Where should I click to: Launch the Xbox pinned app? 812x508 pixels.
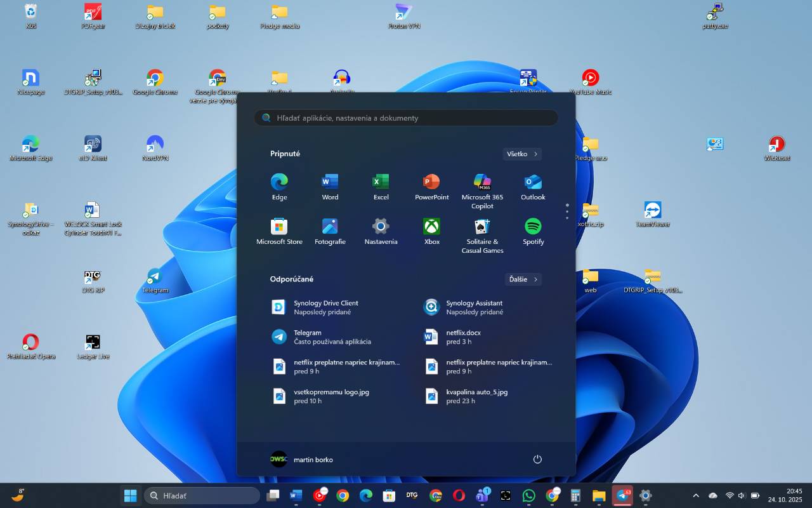(432, 232)
